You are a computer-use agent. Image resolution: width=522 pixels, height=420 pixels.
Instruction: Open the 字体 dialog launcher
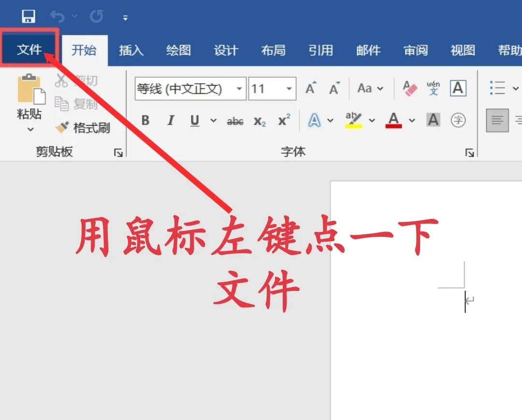tap(469, 152)
